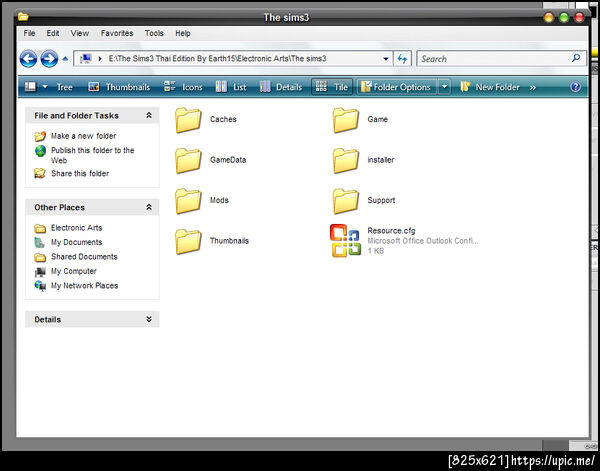Open the Tools menu

[154, 33]
